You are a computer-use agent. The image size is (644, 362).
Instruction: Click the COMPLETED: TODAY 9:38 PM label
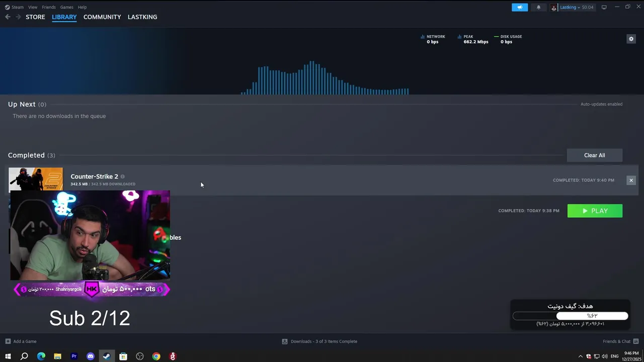[529, 211]
